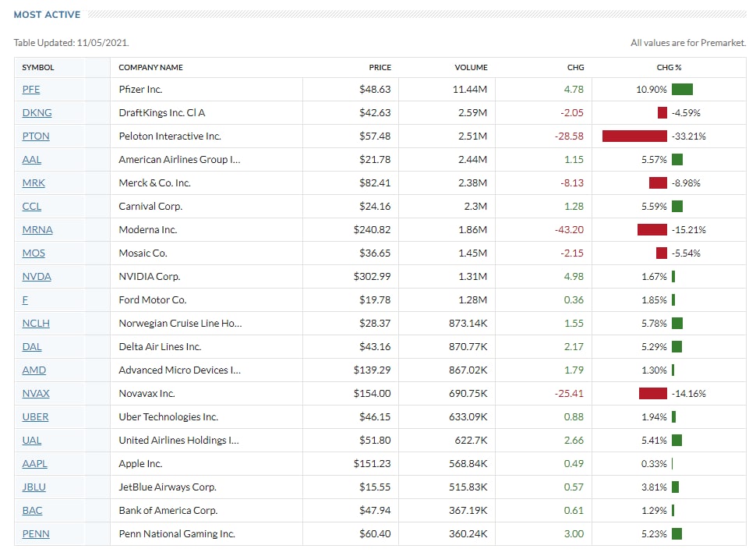Open the PTON ticker link
This screenshot has width=756, height=556.
pos(36,136)
